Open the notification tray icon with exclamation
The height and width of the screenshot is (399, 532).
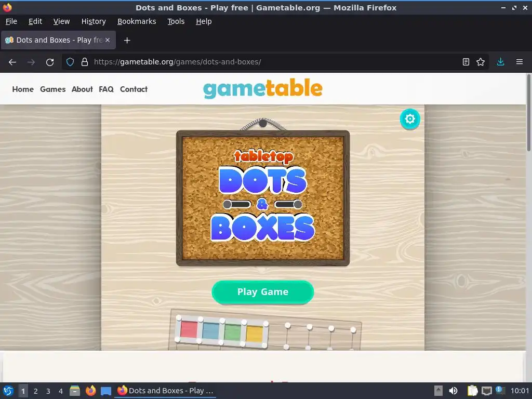pos(500,390)
